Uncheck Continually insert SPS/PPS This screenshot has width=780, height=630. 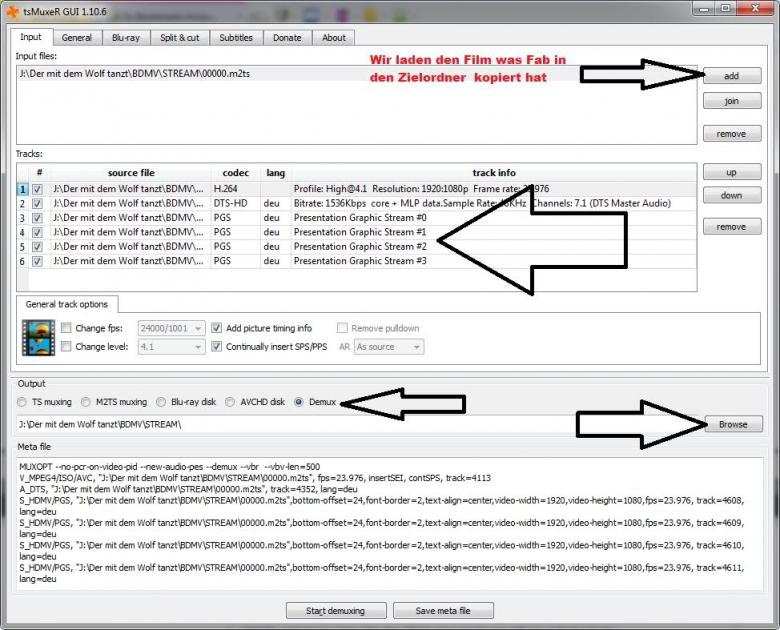216,346
